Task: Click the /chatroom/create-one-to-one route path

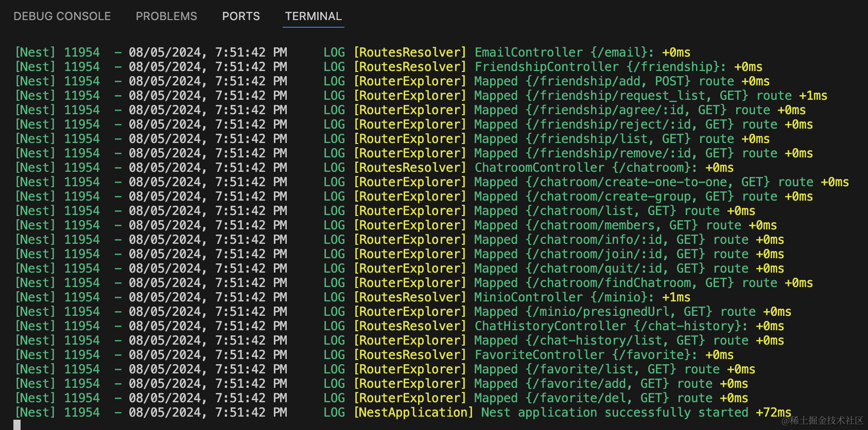Action: click(x=633, y=182)
